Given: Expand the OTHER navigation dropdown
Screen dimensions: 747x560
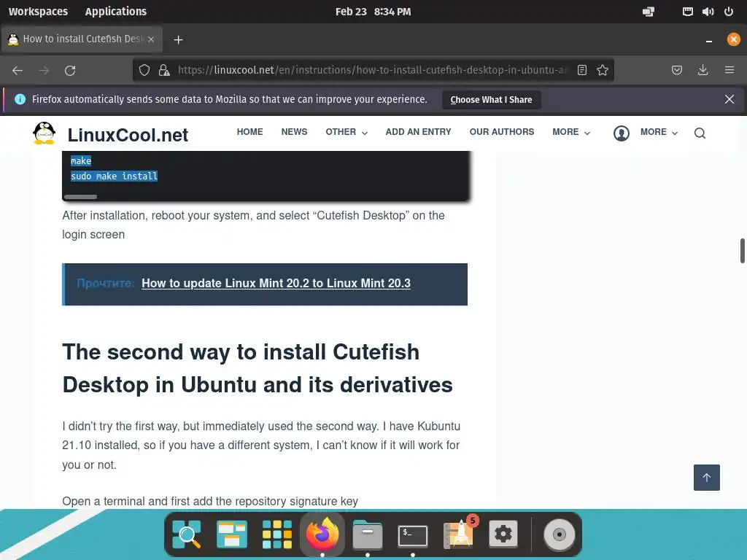Looking at the screenshot, I should (347, 132).
